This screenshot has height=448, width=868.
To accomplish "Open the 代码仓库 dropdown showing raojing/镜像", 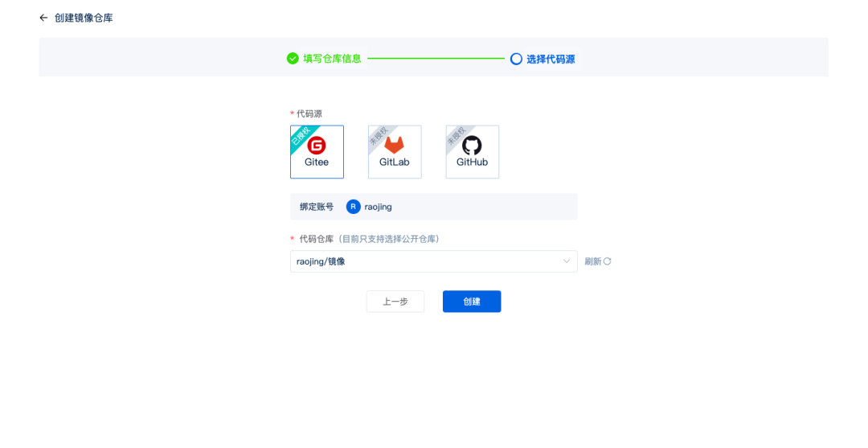I will click(x=433, y=261).
